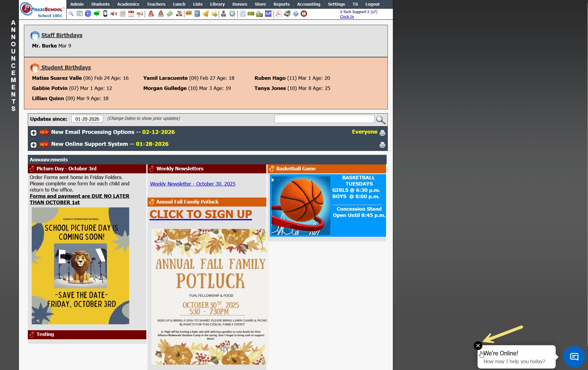Click the megaphone announcement toolbar icon
The height and width of the screenshot is (370, 588).
(140, 13)
